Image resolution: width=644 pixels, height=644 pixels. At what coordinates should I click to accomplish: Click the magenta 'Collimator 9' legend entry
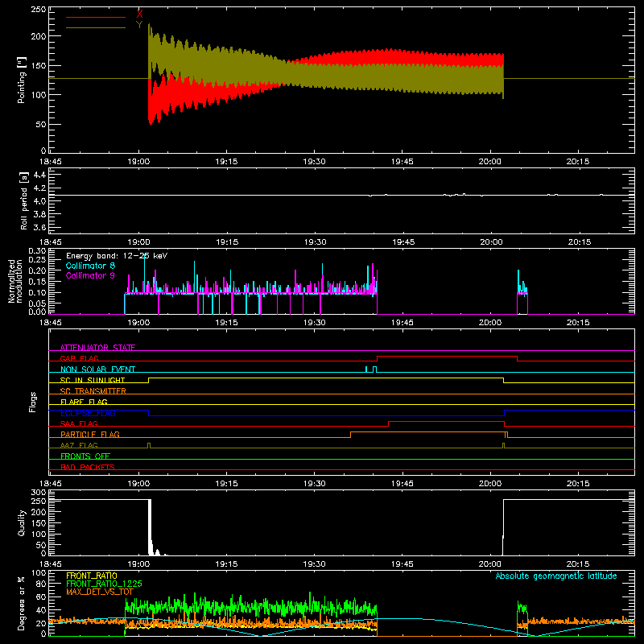tap(90, 275)
